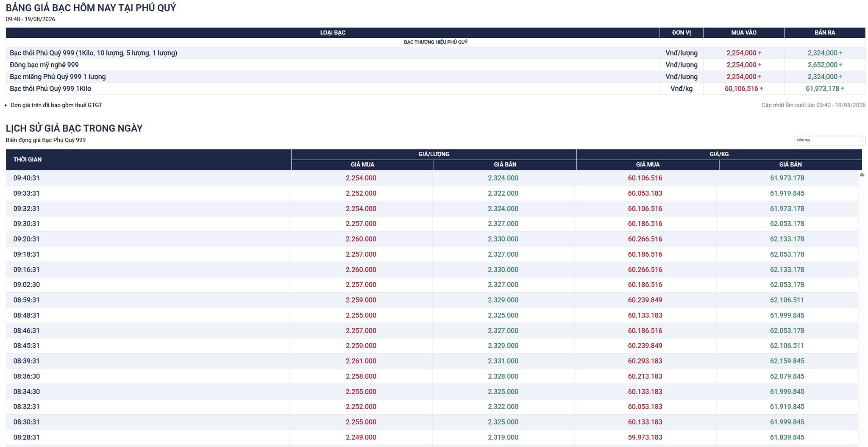Click the "LOẠI BẠC" column header
This screenshot has height=447, width=868.
[333, 33]
